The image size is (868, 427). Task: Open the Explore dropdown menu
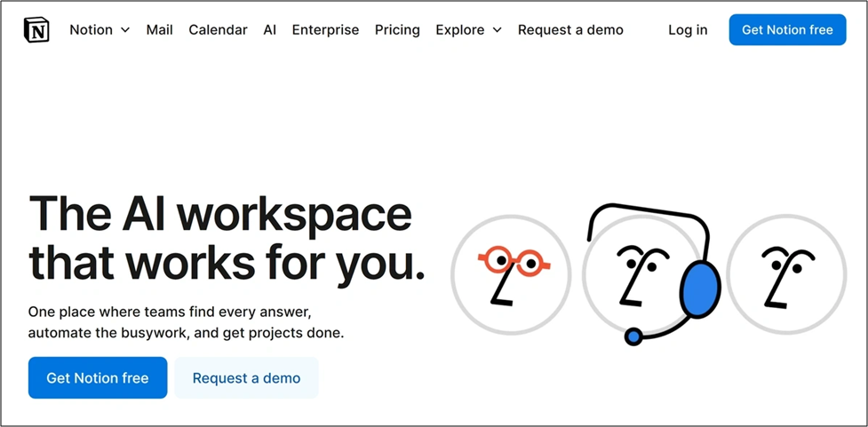[468, 30]
